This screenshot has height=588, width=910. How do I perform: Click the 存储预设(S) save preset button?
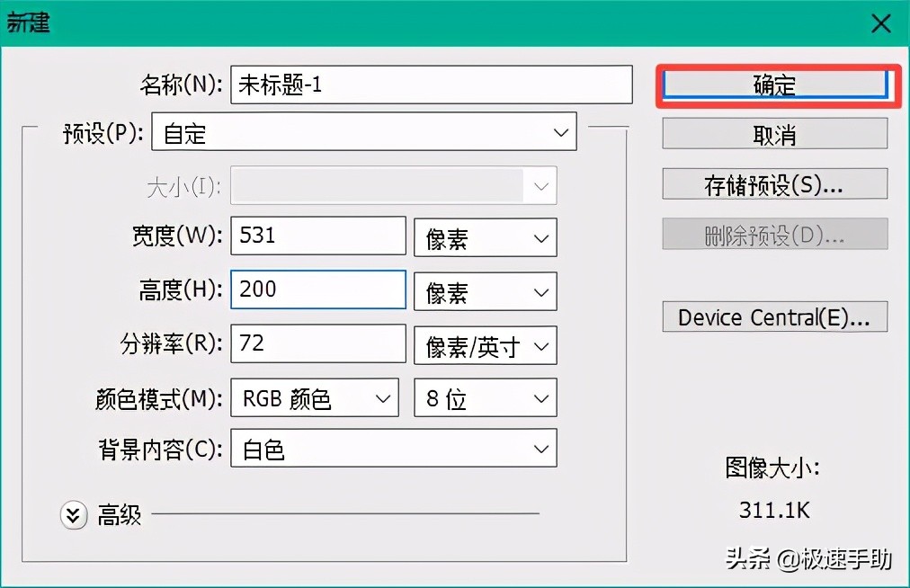tap(774, 183)
